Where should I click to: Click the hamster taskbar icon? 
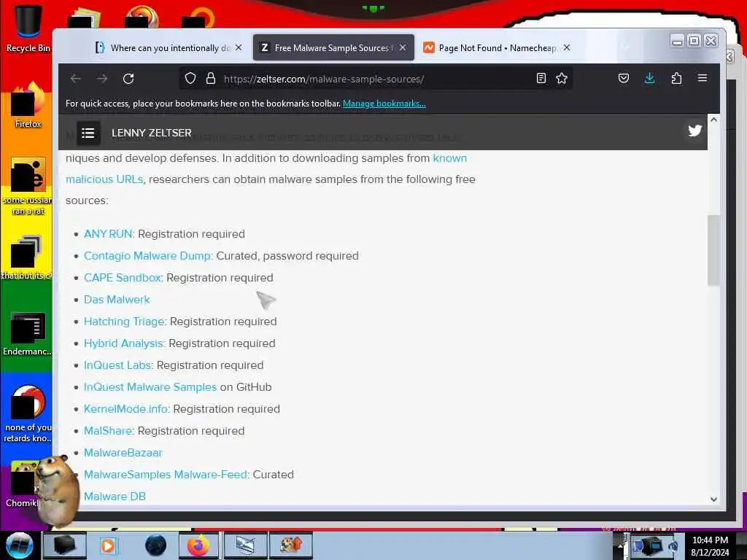coord(291,545)
